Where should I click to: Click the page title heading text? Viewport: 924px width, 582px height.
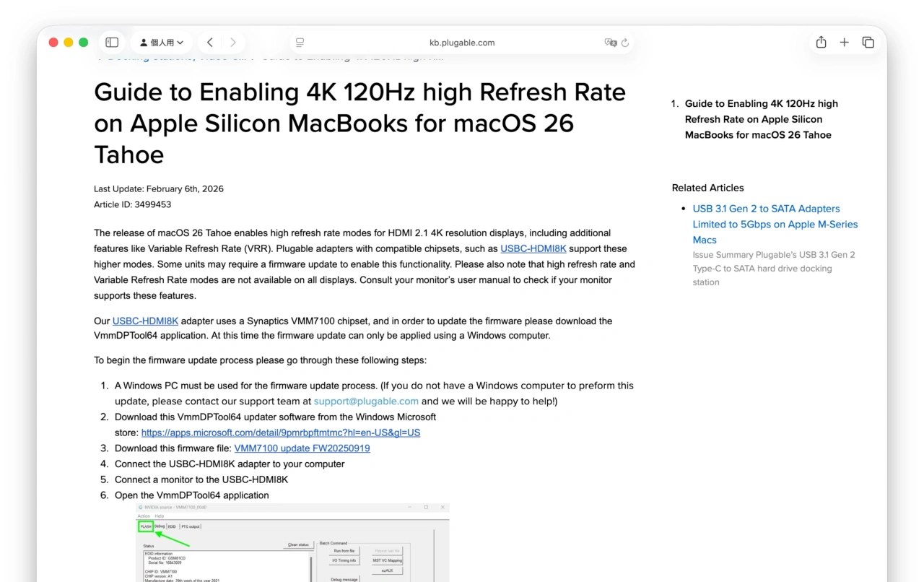[x=359, y=123]
